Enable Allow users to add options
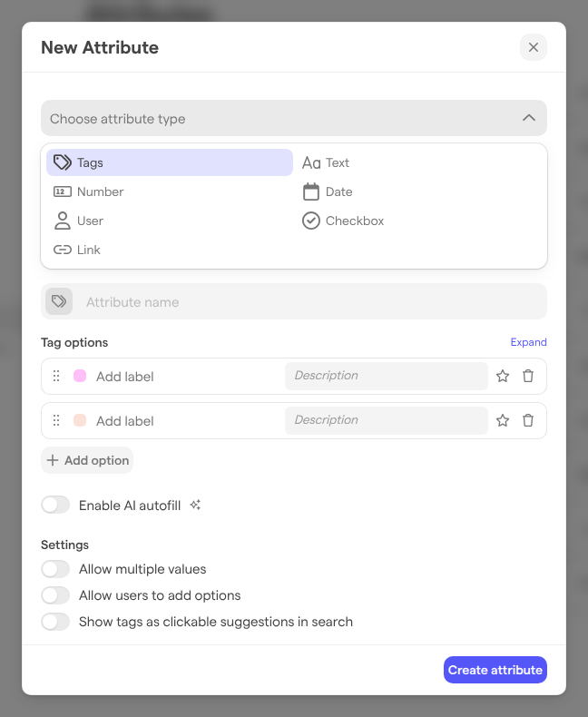The image size is (588, 717). pos(55,595)
